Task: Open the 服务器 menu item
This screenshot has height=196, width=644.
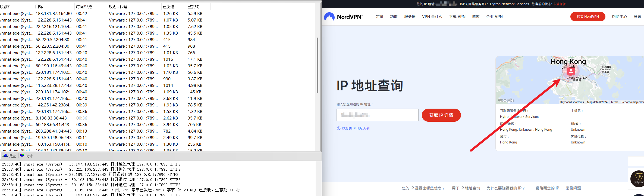Action: 410,17
